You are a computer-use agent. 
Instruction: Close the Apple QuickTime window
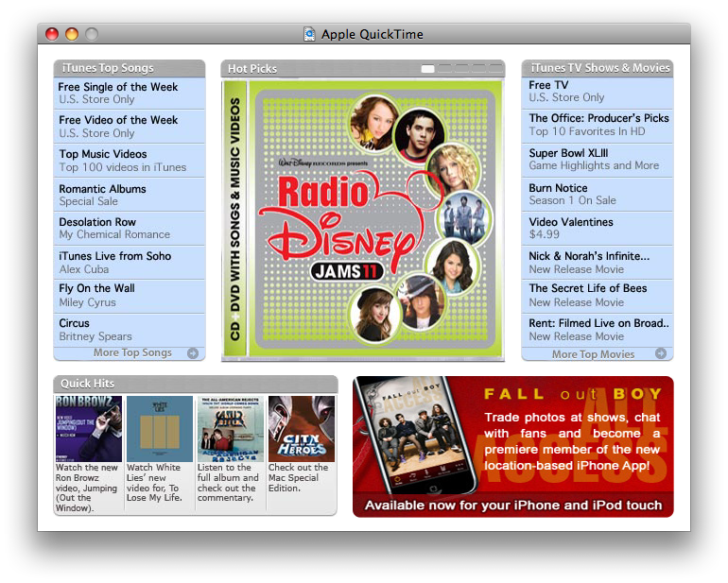coord(52,34)
